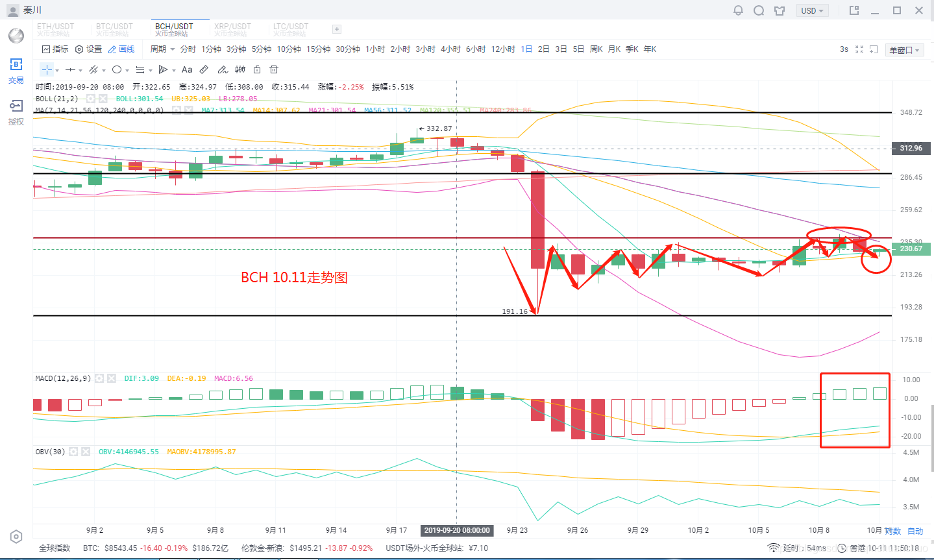The image size is (934, 560).
Task: Toggle 自动 auto scale at chart corner
Action: [915, 531]
